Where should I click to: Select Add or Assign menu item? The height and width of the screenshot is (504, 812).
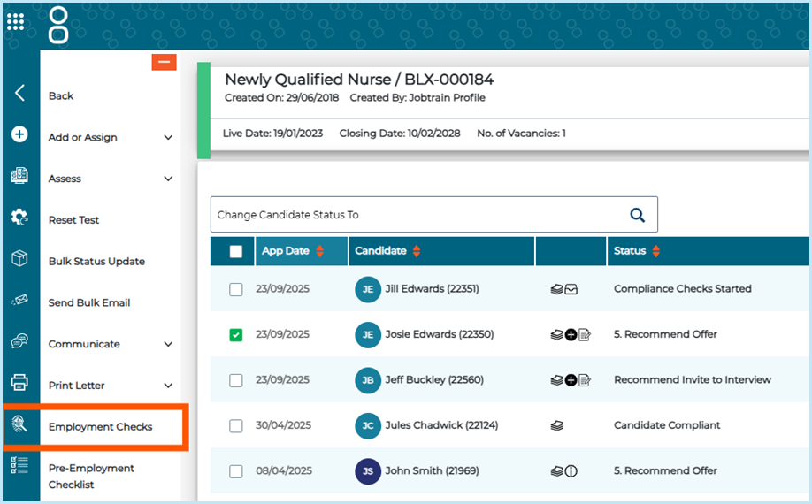83,138
